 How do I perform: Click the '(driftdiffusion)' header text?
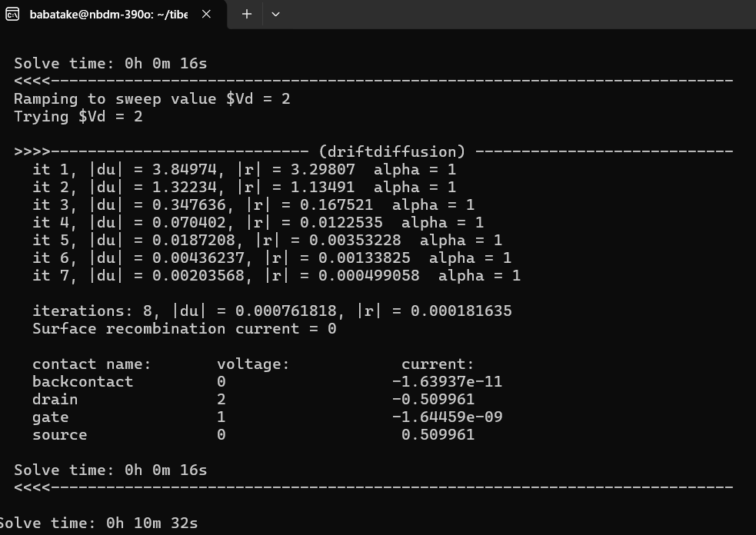(x=392, y=152)
